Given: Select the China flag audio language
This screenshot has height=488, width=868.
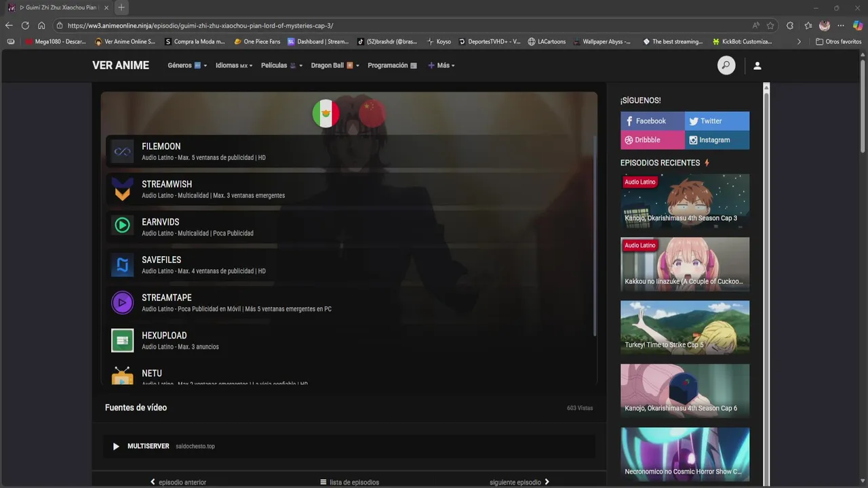Looking at the screenshot, I should click(371, 114).
